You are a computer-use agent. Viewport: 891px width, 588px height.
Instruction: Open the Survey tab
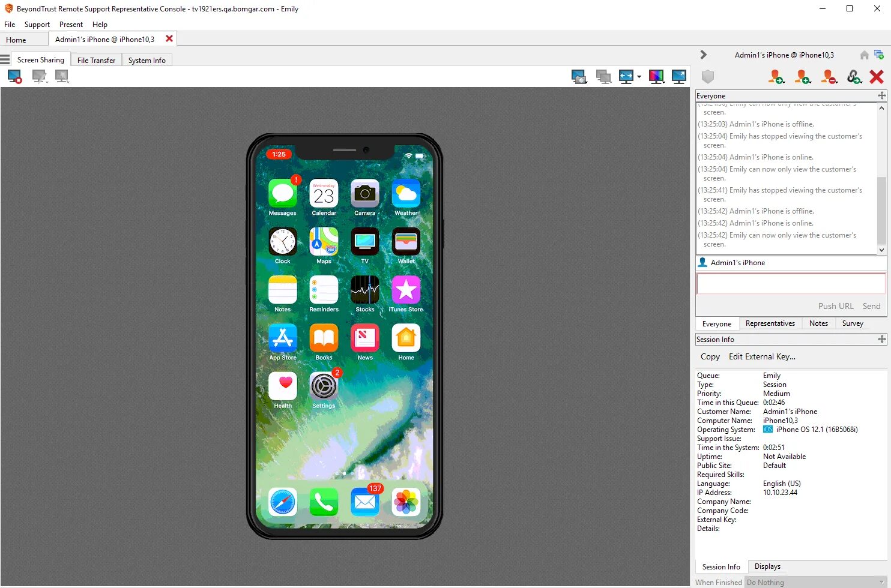coord(853,323)
